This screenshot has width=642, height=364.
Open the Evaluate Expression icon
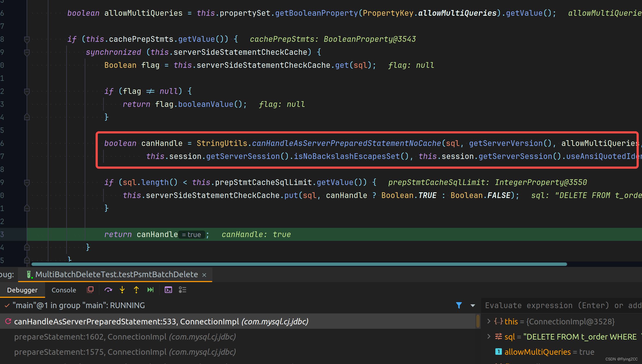(168, 290)
